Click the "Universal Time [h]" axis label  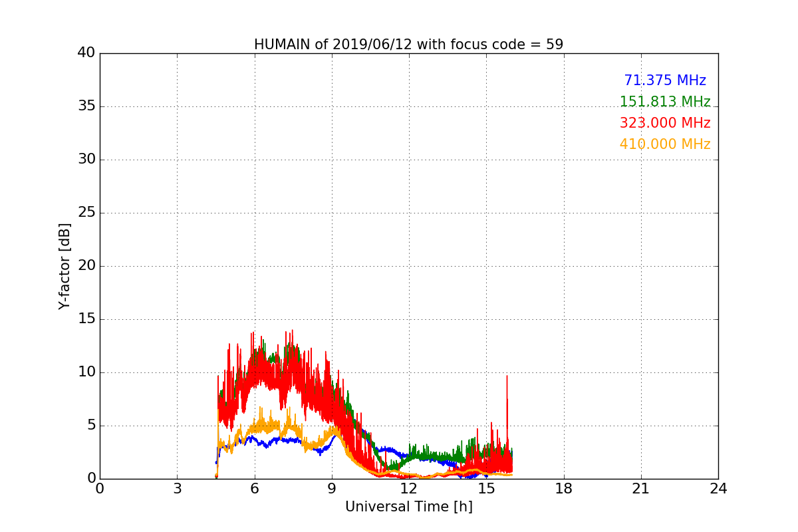(x=408, y=507)
